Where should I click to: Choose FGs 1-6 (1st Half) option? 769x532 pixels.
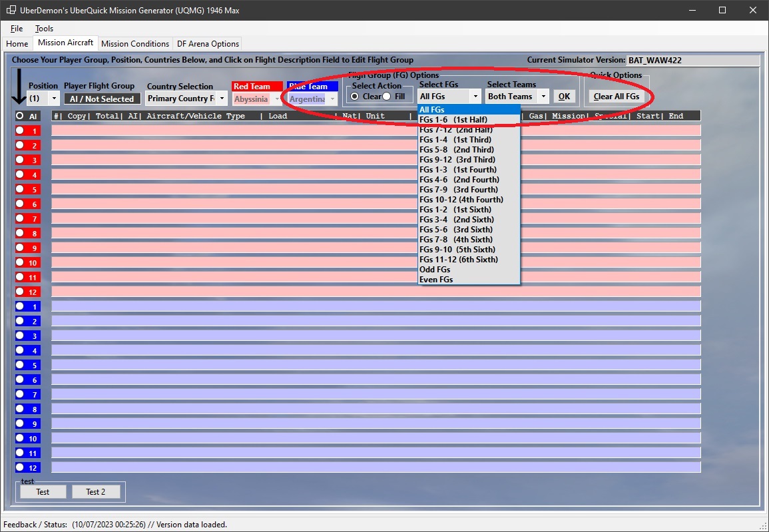(x=469, y=120)
